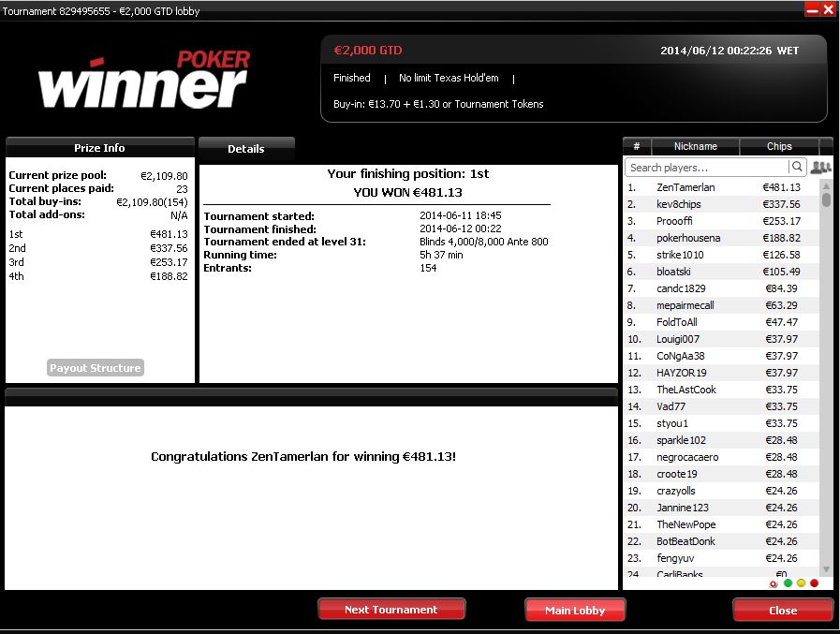
Task: Select player Jannine123 in the list
Action: pos(722,508)
